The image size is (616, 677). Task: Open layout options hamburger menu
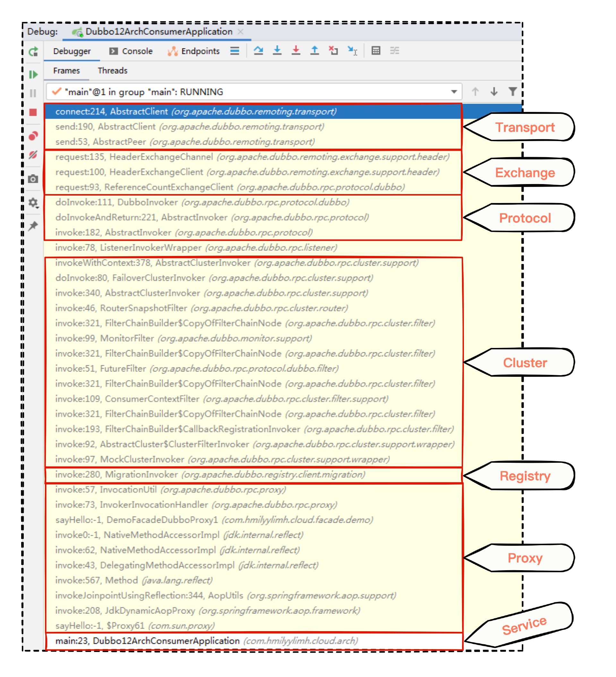pos(235,51)
